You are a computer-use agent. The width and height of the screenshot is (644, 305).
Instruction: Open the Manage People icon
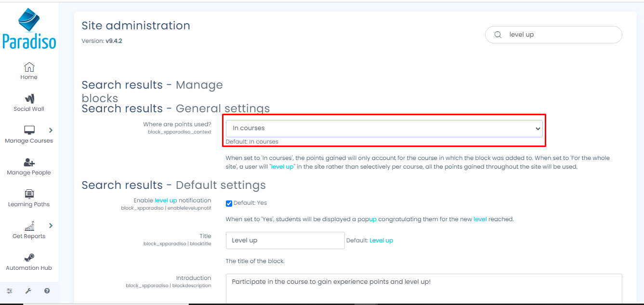click(x=29, y=162)
